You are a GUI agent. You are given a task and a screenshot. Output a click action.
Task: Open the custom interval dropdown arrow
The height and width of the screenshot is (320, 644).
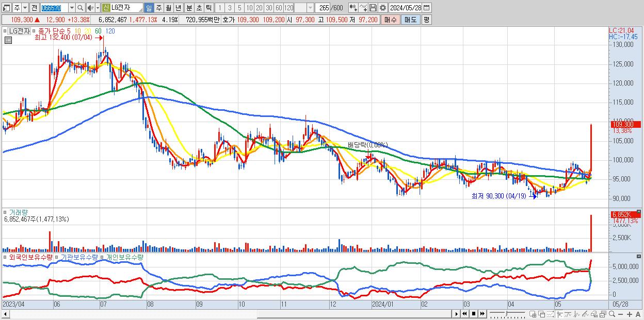pyautogui.click(x=310, y=8)
